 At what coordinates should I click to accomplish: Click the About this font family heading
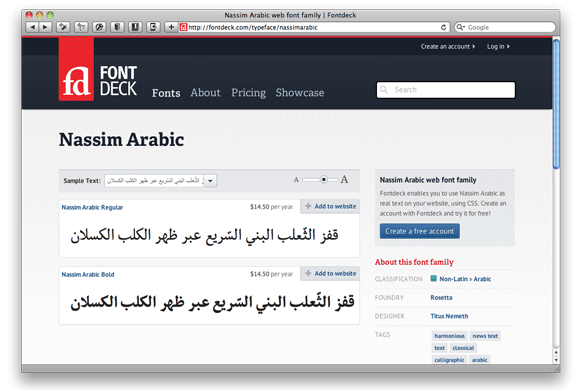click(x=414, y=262)
